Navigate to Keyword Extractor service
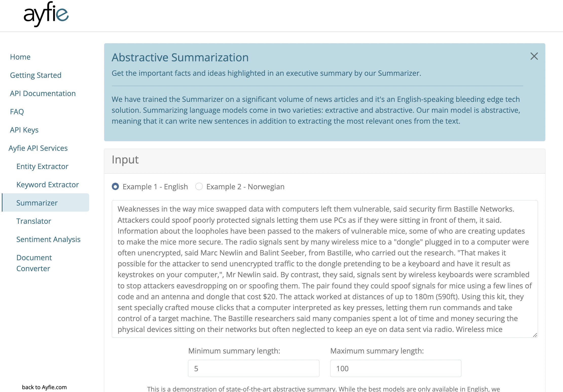The width and height of the screenshot is (563, 392). tap(47, 185)
